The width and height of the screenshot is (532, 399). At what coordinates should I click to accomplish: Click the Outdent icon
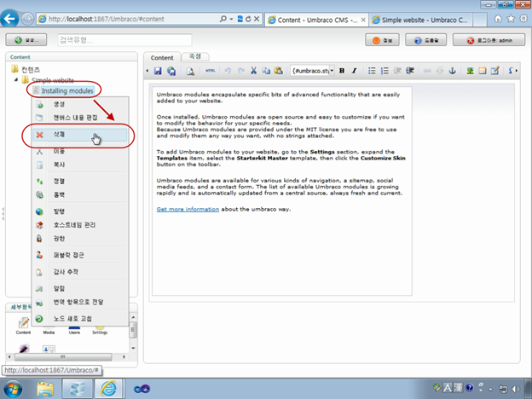397,71
